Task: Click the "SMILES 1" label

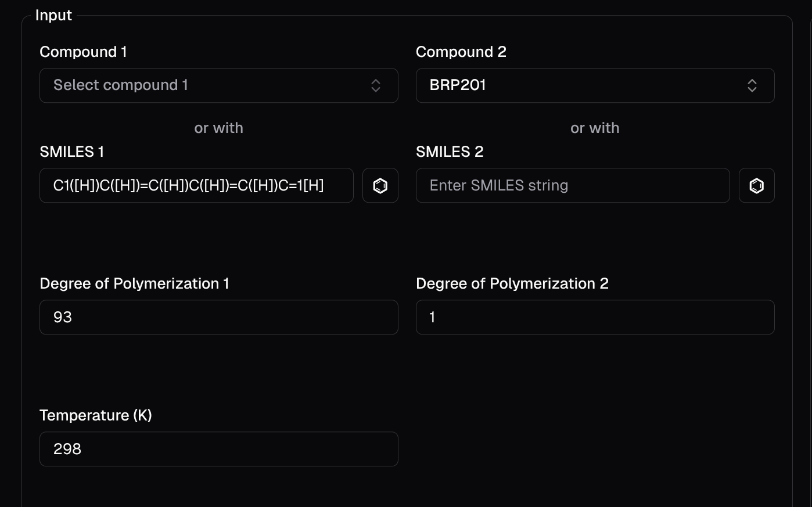Action: coord(71,152)
